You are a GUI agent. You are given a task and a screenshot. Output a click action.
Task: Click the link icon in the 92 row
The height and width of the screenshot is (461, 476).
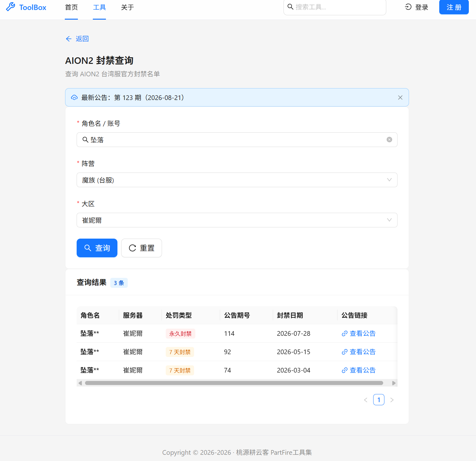[345, 352]
